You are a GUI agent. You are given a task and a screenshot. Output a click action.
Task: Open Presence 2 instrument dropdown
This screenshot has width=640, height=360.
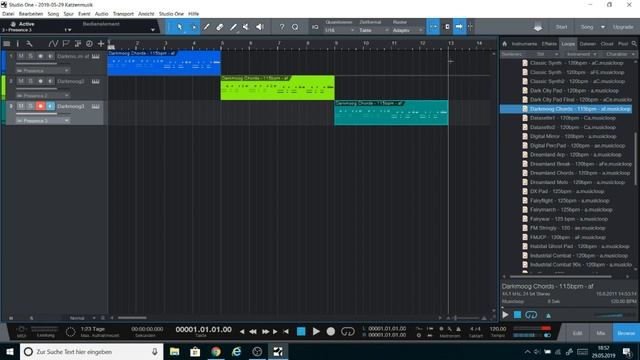(x=42, y=96)
